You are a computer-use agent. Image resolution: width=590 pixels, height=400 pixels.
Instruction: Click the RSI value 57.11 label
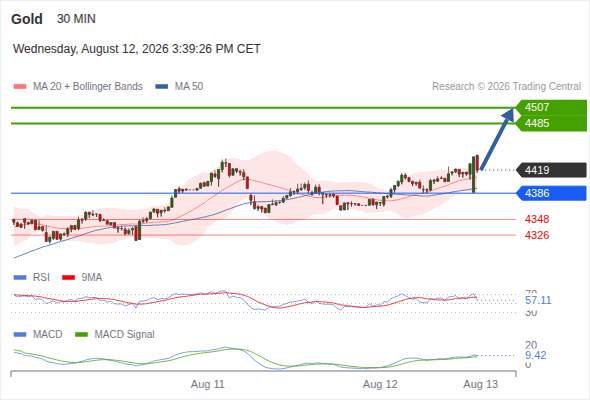[538, 300]
